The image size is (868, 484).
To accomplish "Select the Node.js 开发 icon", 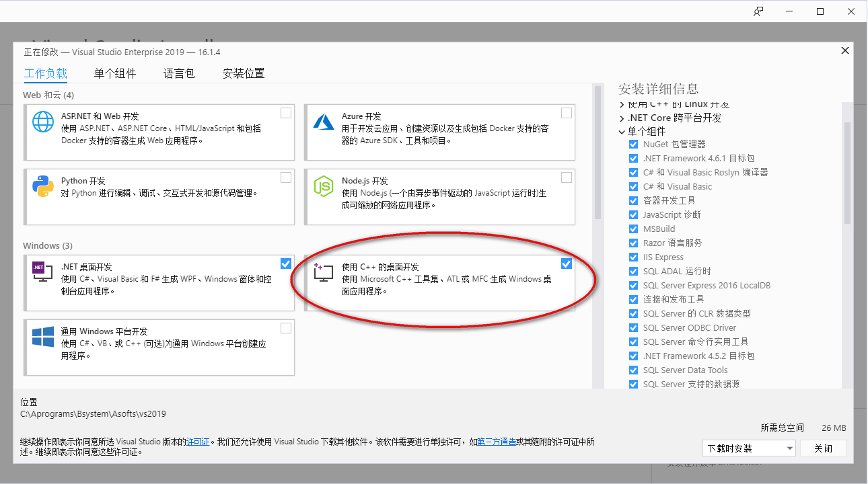I will tap(323, 186).
